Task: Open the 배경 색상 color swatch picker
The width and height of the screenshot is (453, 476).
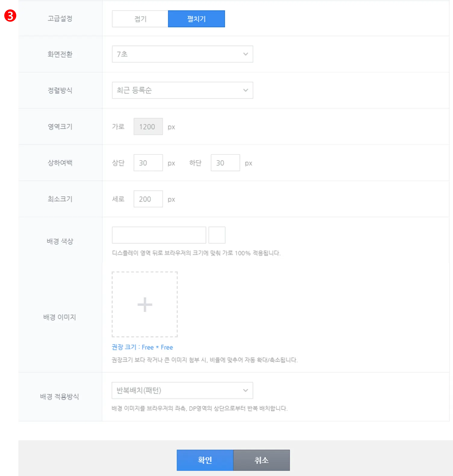Action: click(217, 235)
